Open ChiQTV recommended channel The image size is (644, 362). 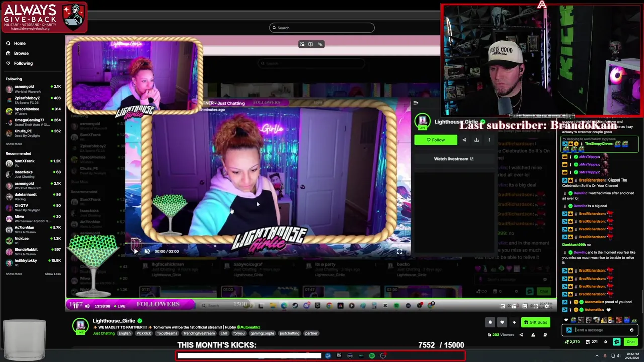click(x=33, y=208)
